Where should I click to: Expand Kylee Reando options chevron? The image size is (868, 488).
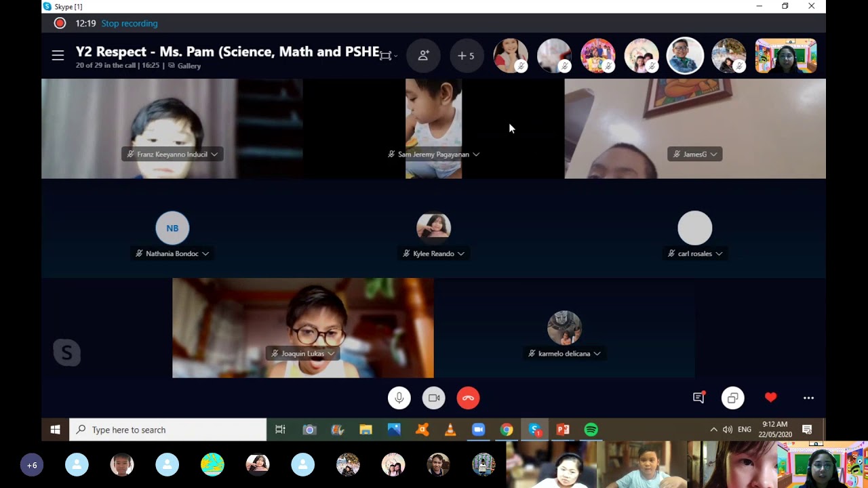click(460, 253)
